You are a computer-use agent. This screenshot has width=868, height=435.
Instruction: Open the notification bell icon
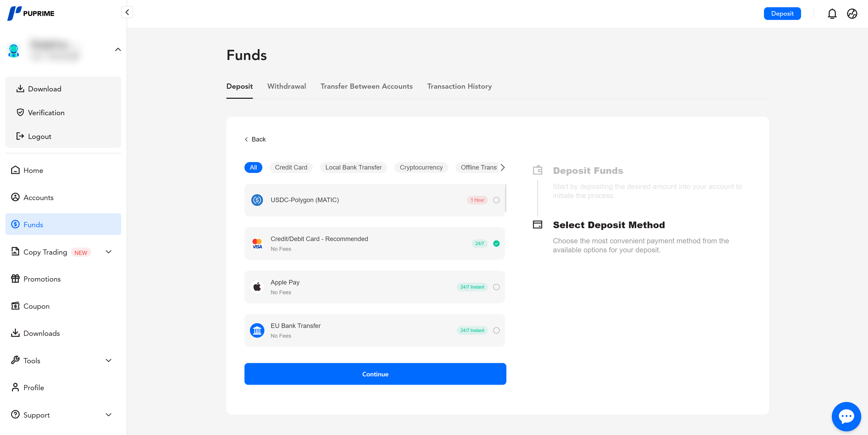pyautogui.click(x=832, y=14)
